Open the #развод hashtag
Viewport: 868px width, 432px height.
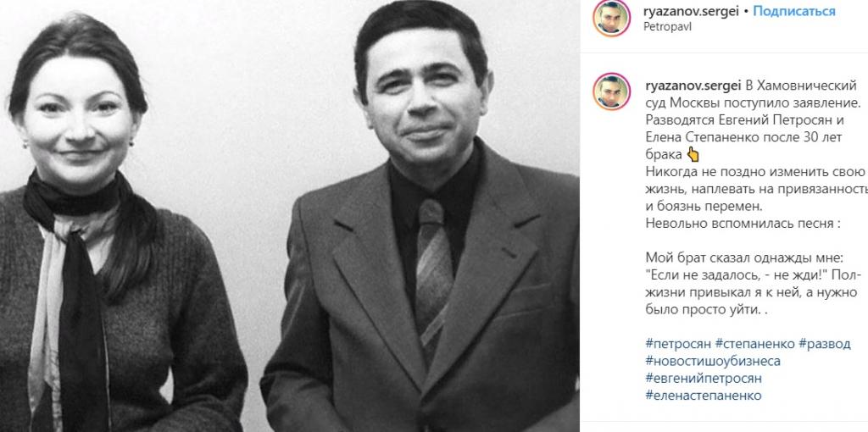point(824,344)
